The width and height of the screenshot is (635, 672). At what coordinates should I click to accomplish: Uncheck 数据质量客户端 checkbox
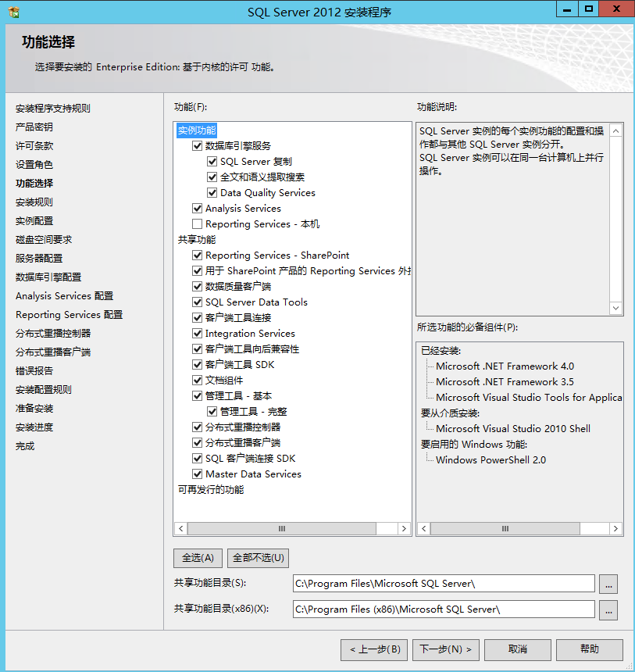197,287
